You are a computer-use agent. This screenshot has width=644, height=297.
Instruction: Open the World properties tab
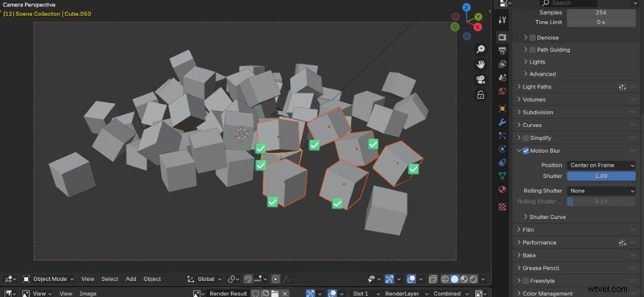point(502,91)
